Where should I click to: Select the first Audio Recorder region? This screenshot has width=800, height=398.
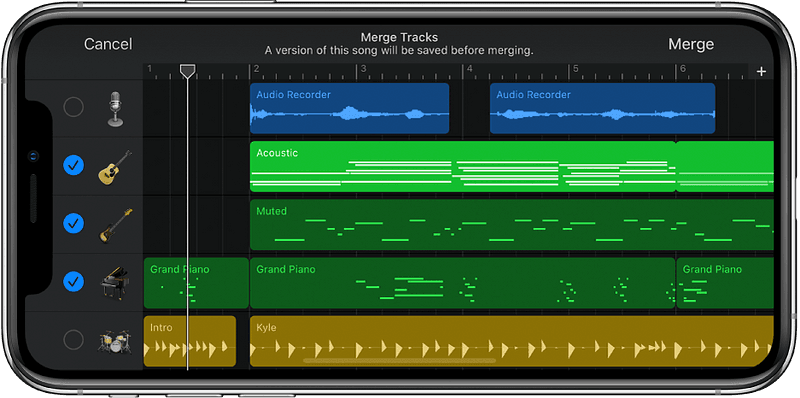tap(349, 109)
